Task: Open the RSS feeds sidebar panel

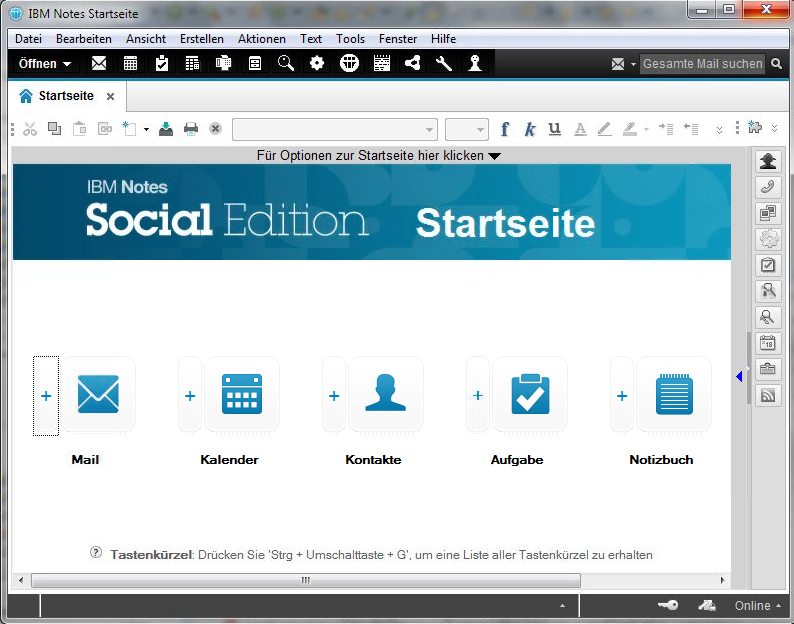Action: [768, 396]
